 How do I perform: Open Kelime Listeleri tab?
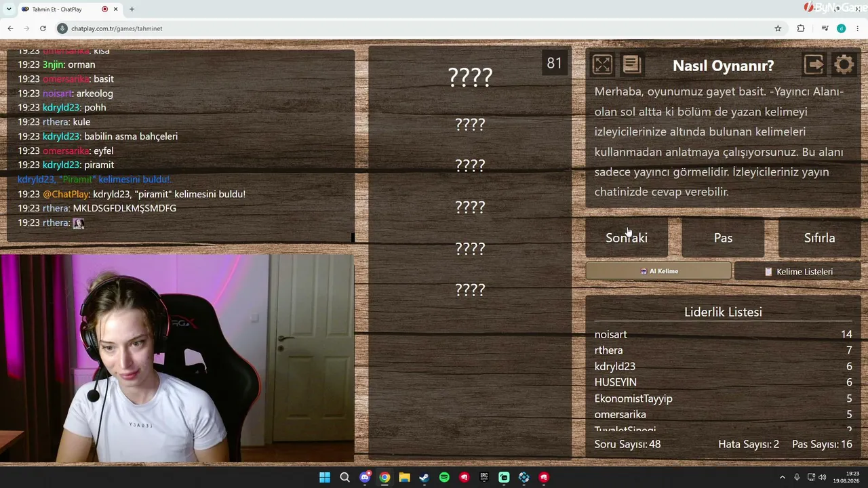797,272
